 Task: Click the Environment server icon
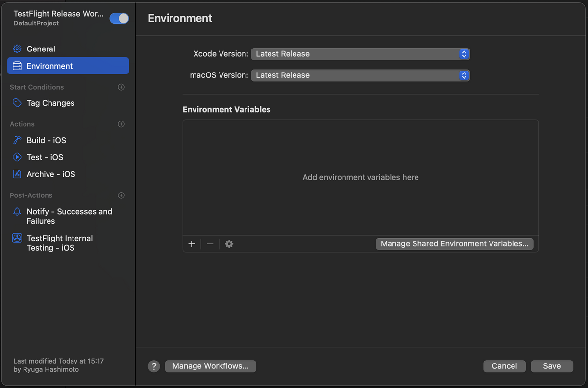pos(17,66)
